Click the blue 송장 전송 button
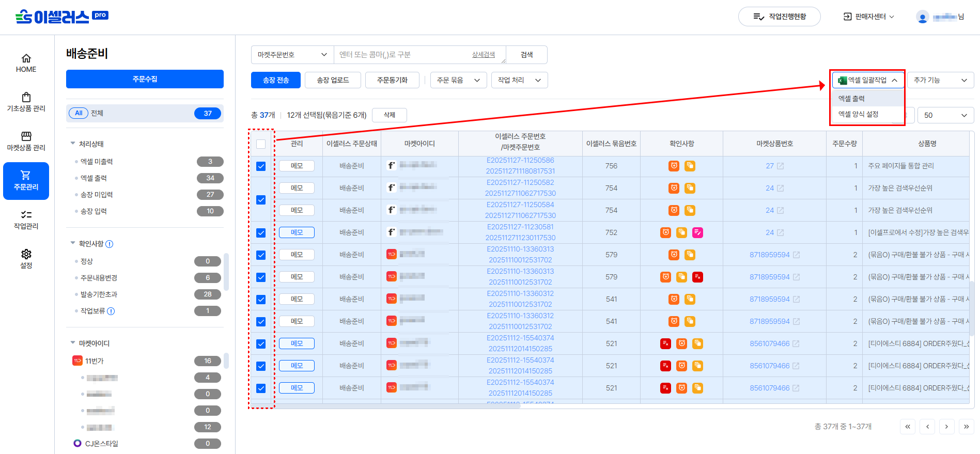 pyautogui.click(x=276, y=80)
